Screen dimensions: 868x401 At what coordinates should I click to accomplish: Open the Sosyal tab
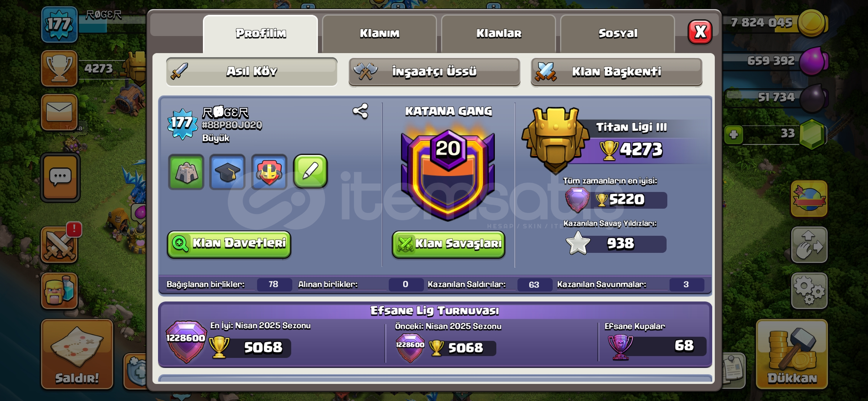[x=618, y=34]
